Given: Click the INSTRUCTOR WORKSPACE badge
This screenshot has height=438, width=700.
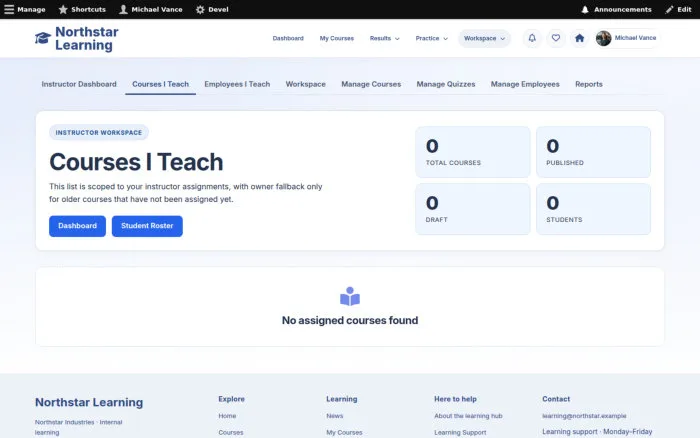Looking at the screenshot, I should click(99, 133).
